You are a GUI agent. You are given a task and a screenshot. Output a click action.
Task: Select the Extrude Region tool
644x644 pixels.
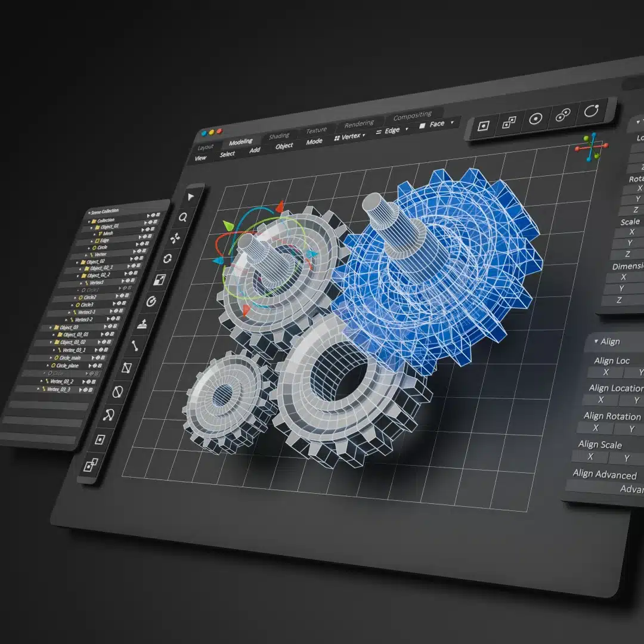(143, 324)
